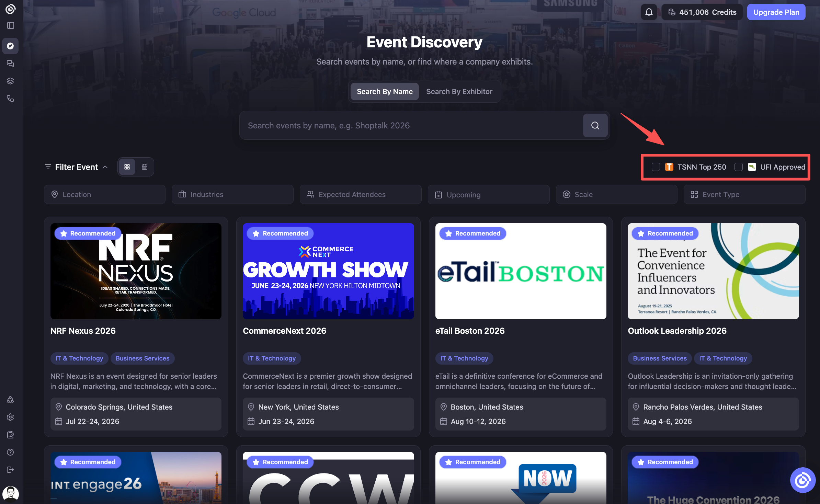
Task: Open the CommerceNext Growth Show banner
Action: point(328,271)
